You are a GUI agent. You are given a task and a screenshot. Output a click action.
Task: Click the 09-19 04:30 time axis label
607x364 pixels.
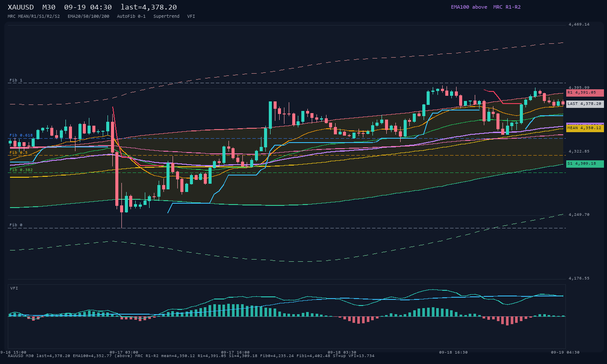(x=565, y=352)
